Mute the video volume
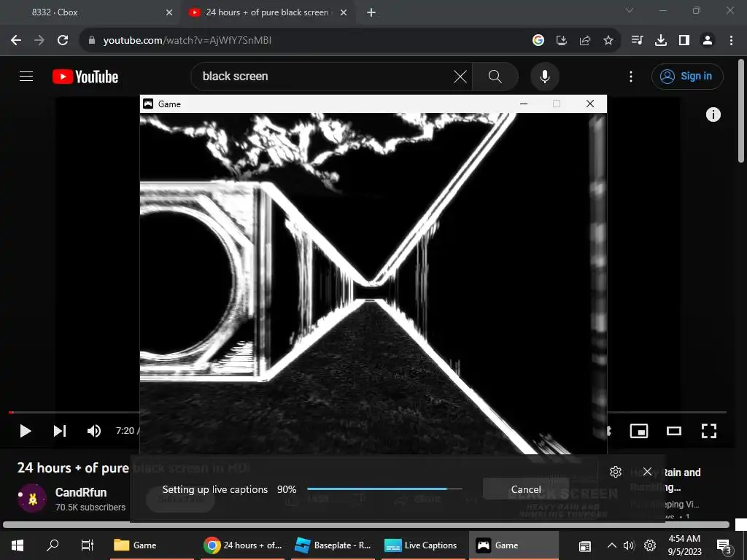 (94, 431)
